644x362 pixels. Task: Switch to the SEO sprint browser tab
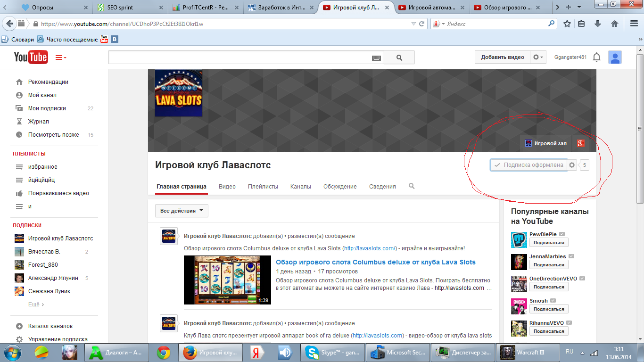point(131,7)
